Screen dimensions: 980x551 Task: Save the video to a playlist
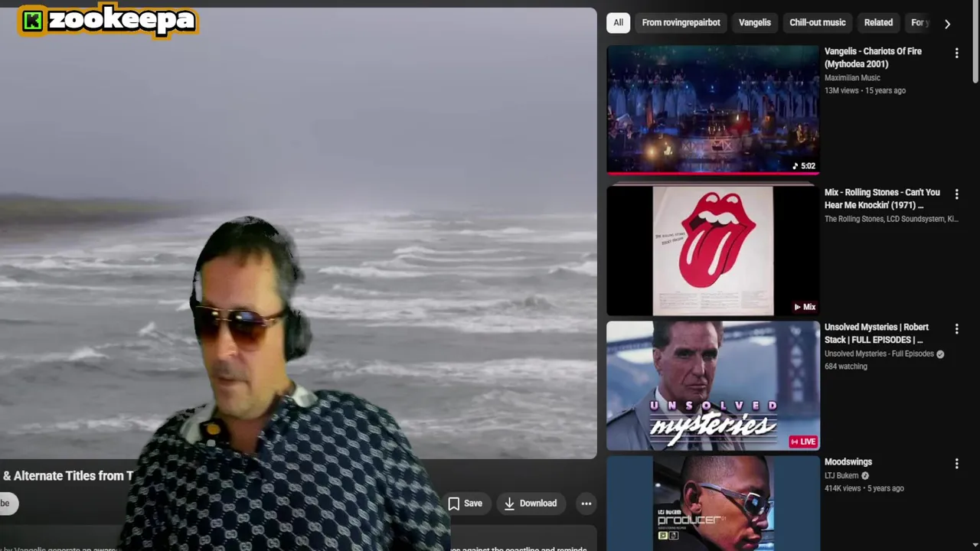tap(465, 504)
